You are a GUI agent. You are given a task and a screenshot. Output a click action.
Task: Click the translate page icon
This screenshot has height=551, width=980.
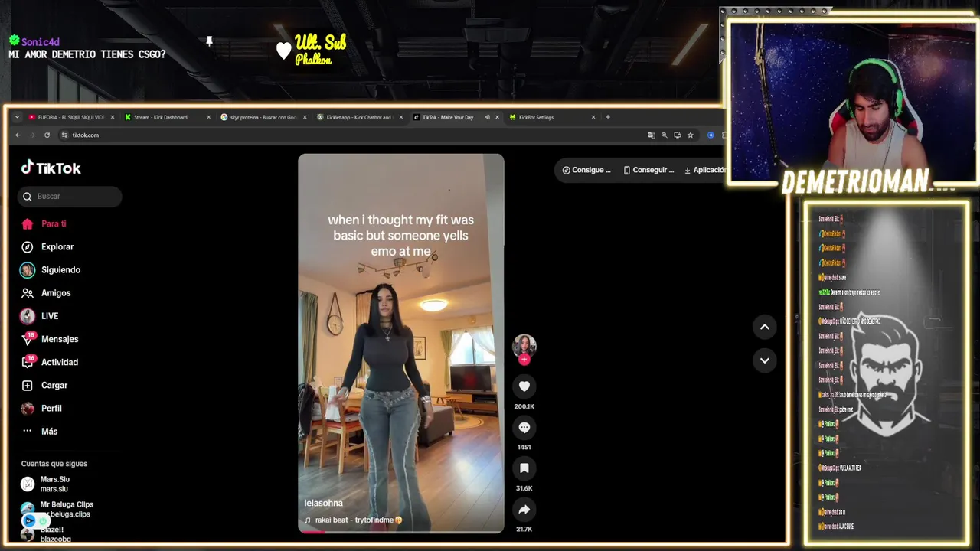(x=652, y=135)
